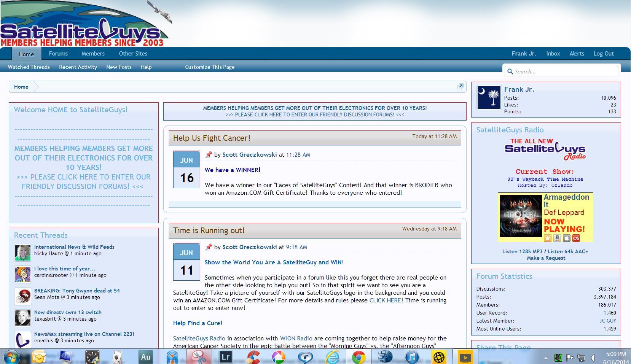Open Google Chrome from the taskbar
The width and height of the screenshot is (631, 364).
359,357
